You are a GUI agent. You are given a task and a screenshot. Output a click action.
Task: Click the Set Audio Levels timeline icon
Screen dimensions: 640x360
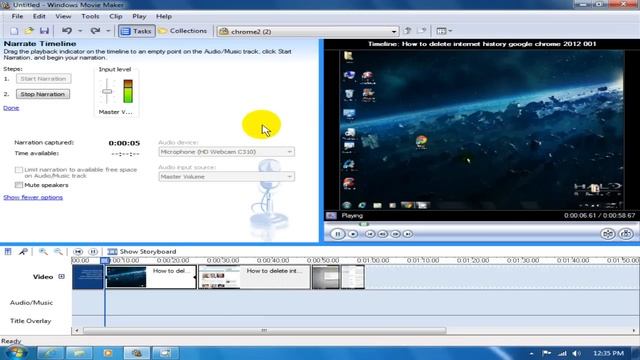tap(8, 251)
